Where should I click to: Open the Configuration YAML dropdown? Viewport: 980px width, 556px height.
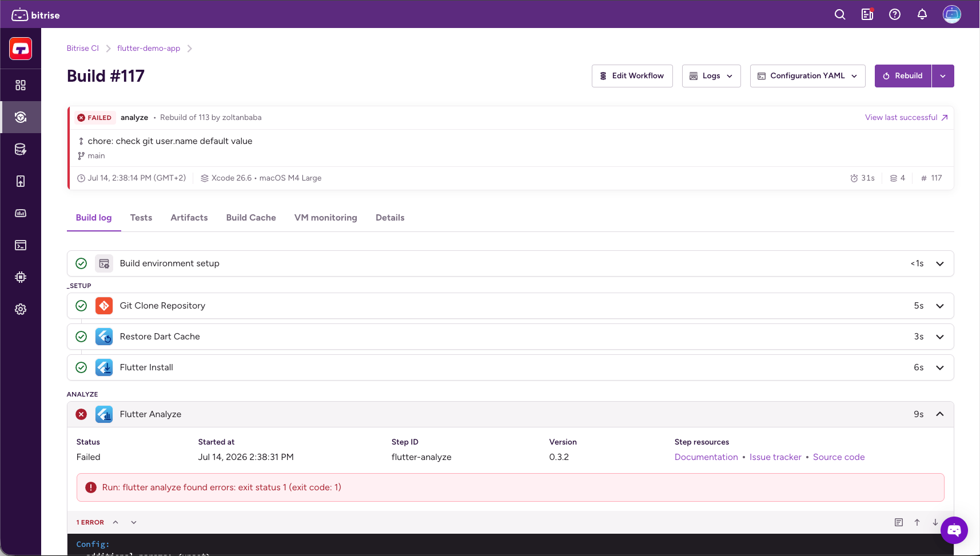coord(808,76)
